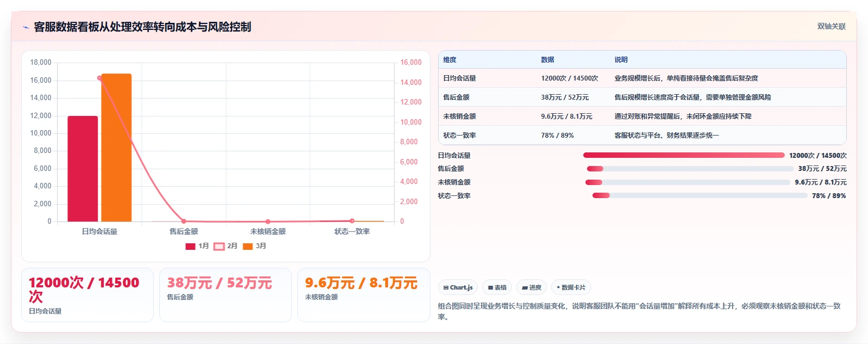The image size is (868, 344).
Task: Toggle the 3月 legend series
Action: [254, 246]
